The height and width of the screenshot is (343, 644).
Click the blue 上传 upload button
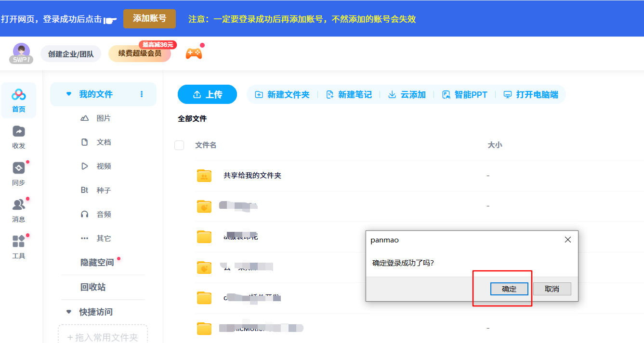click(207, 95)
